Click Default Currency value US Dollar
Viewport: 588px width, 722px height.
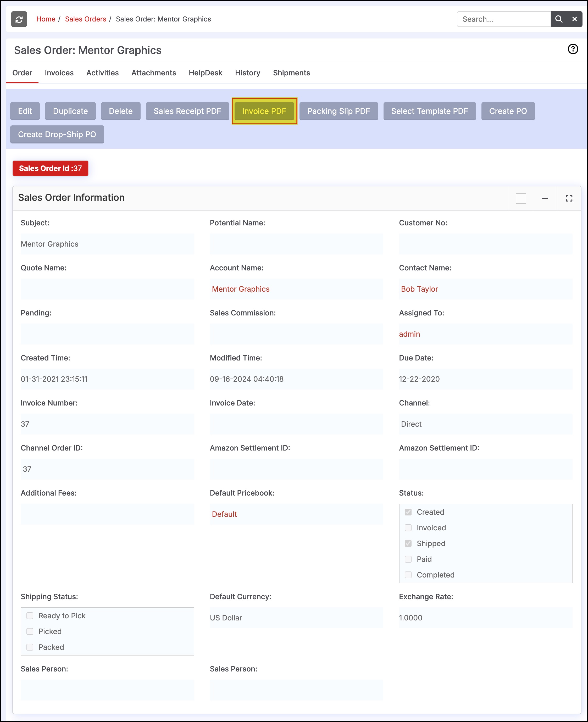[226, 618]
